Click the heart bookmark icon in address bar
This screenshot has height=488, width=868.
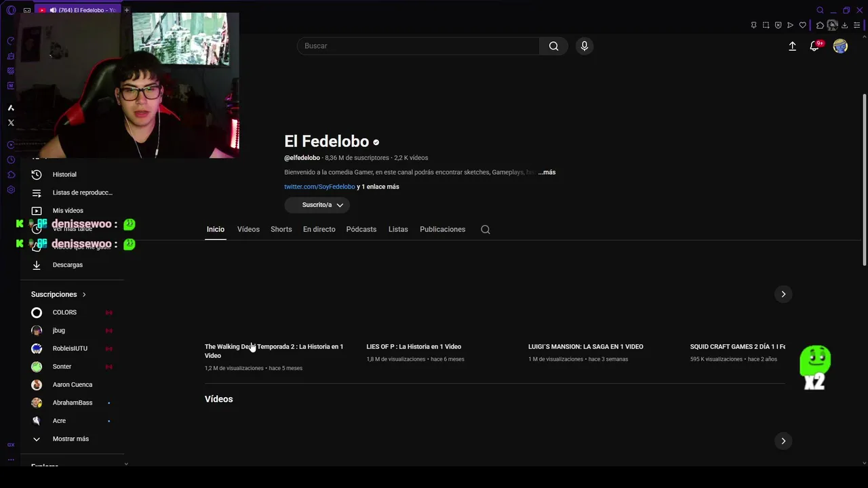coord(802,25)
